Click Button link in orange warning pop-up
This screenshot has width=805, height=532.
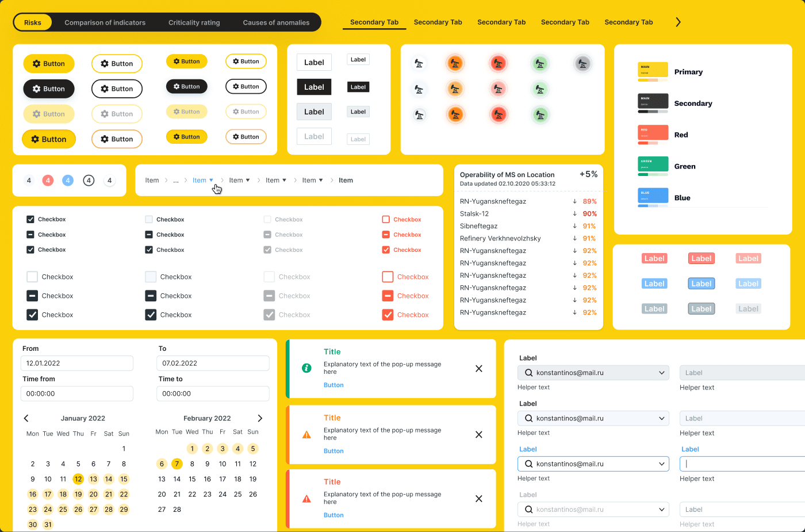[x=333, y=451]
